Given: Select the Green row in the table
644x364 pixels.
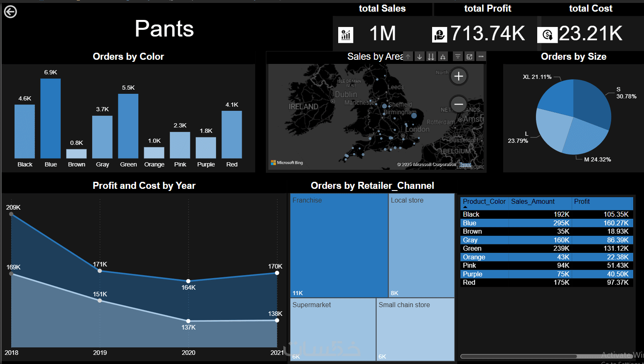Looking at the screenshot, I should (546, 248).
